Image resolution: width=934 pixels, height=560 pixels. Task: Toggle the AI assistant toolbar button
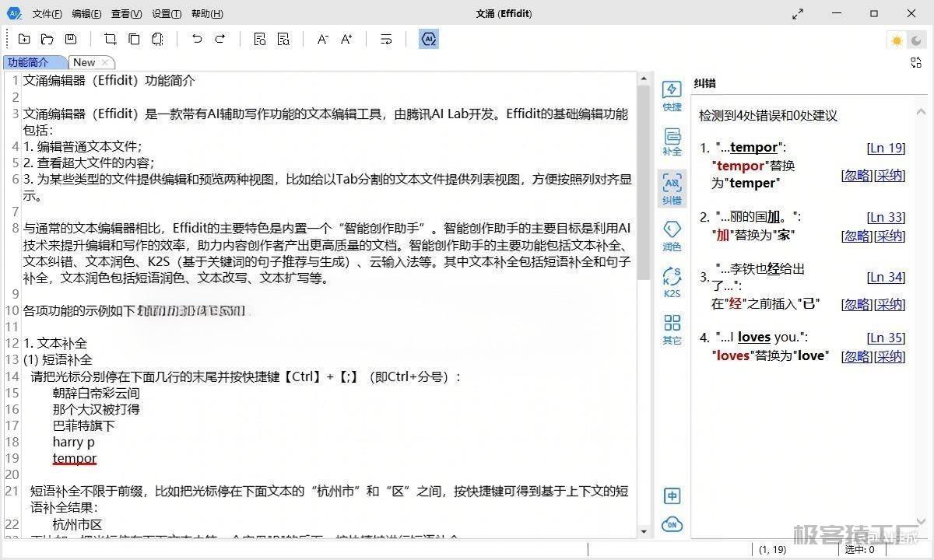pyautogui.click(x=428, y=39)
